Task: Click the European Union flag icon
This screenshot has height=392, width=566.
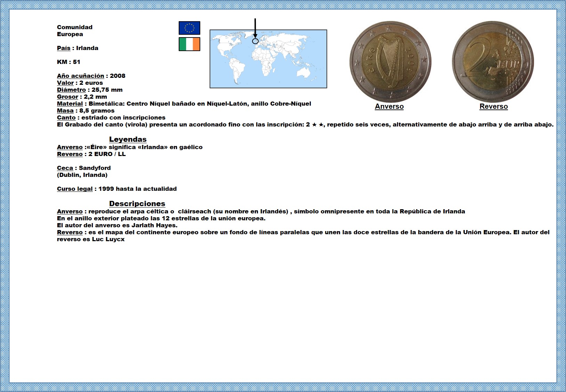Action: (x=189, y=28)
